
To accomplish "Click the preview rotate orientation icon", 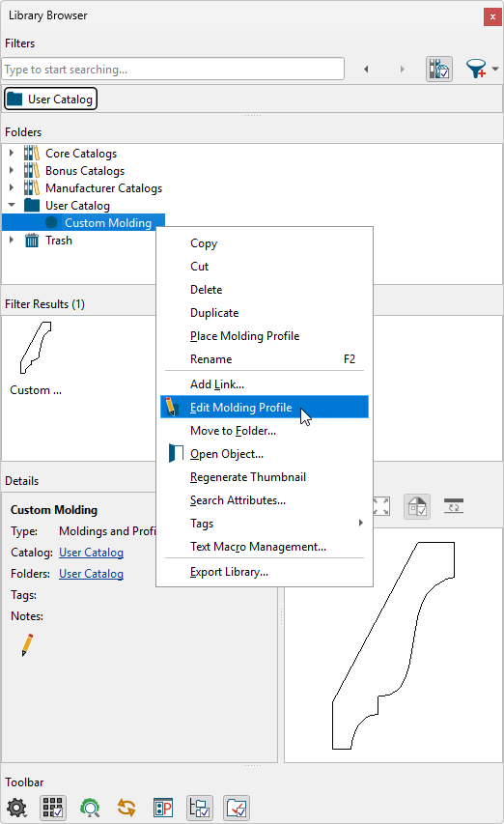I will [454, 505].
